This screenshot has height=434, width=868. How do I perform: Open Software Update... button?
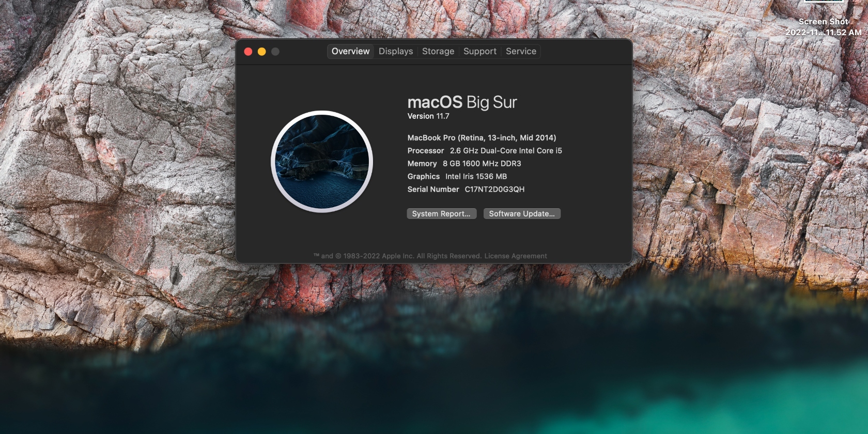pos(522,213)
